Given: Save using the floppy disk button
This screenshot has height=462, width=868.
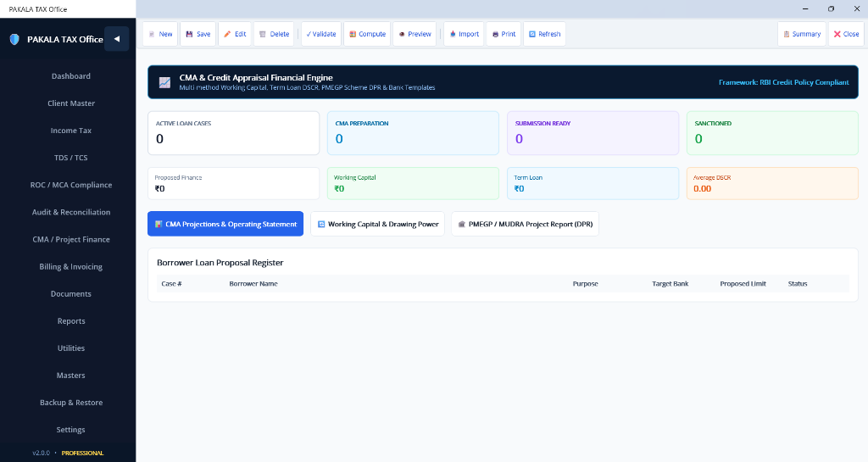Looking at the screenshot, I should click(198, 34).
